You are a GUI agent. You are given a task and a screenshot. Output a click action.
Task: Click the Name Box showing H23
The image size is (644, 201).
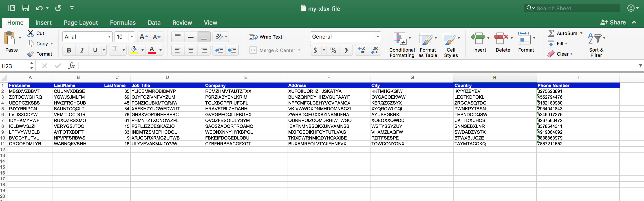tap(15, 66)
